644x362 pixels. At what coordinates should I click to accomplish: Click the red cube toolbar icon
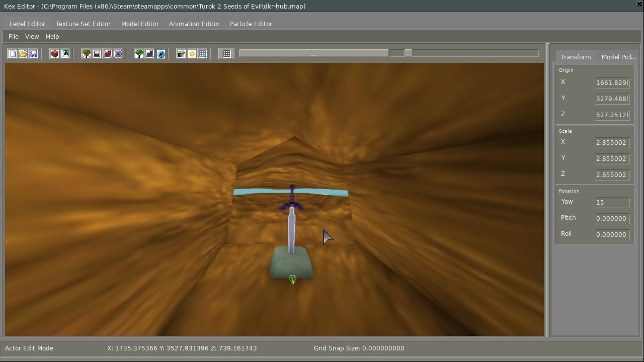tap(55, 53)
